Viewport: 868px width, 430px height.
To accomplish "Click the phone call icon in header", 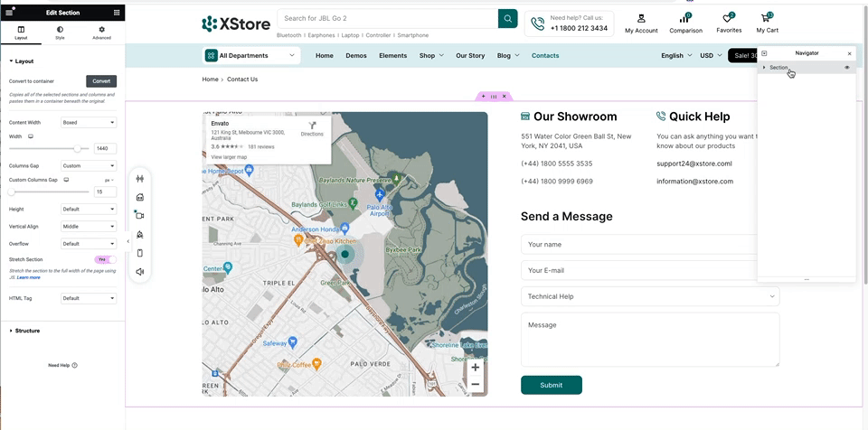I will coord(537,23).
